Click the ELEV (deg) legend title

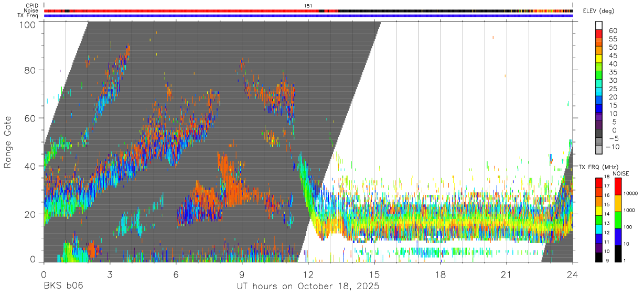pyautogui.click(x=598, y=11)
